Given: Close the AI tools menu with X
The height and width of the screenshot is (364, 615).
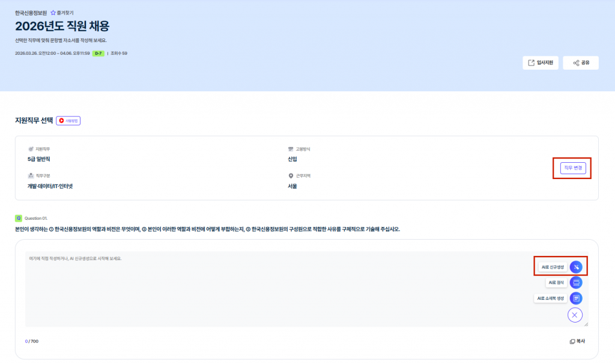Looking at the screenshot, I should (575, 314).
